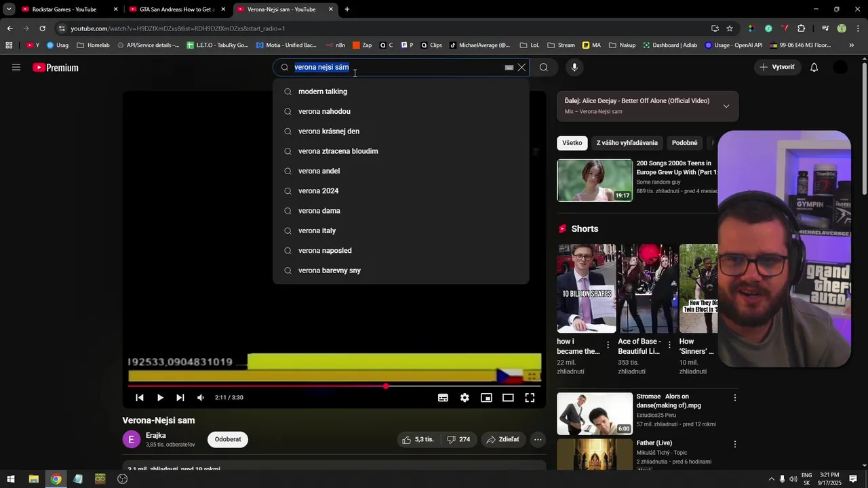Open the 200 Songs 2000s video thumbnail
The width and height of the screenshot is (868, 488).
[x=595, y=180]
